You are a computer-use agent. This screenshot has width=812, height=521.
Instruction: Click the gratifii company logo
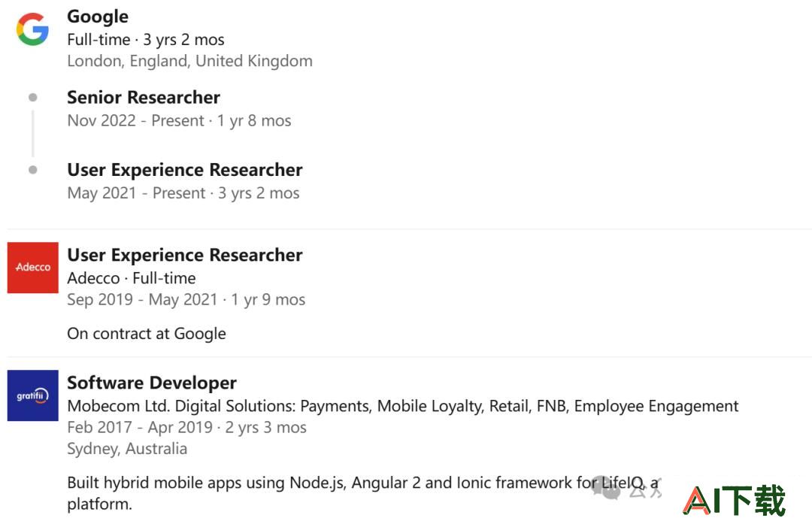click(x=32, y=395)
